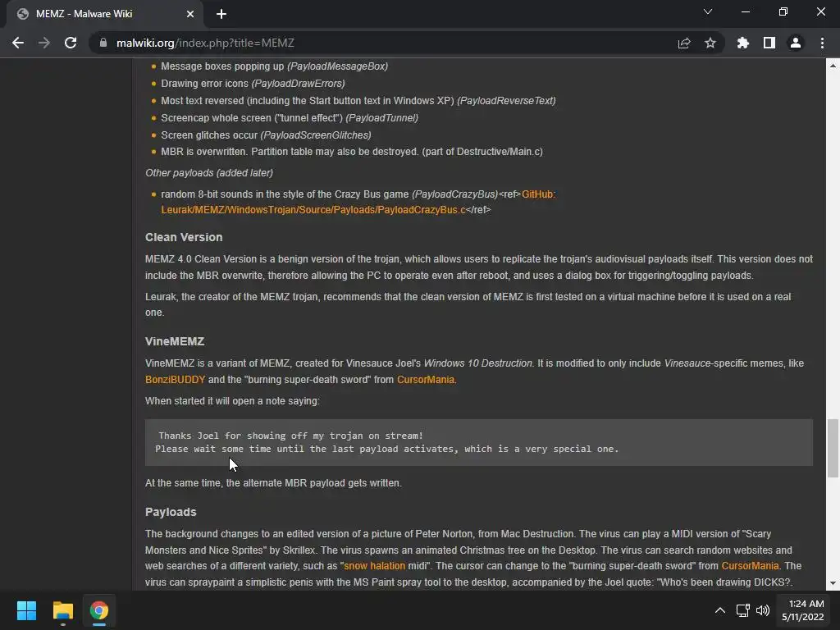Viewport: 840px width, 630px height.
Task: Select the MEMZ - Malware Wiki tab
Action: point(105,14)
